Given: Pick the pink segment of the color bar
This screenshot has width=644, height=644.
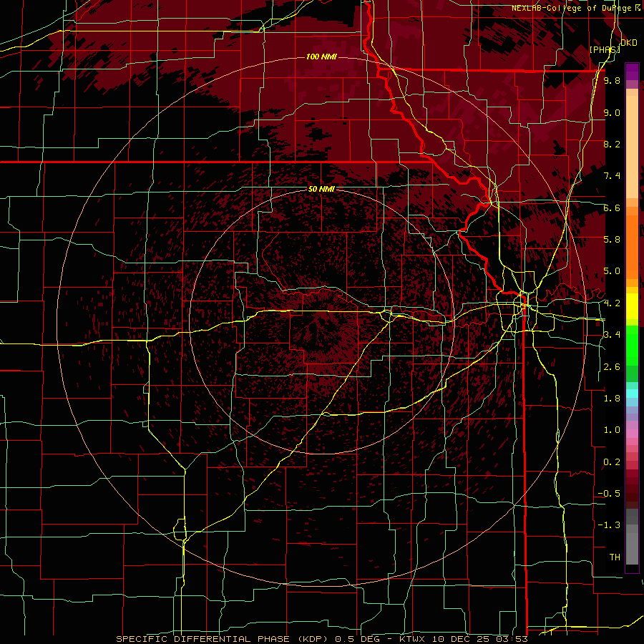Looking at the screenshot, I should click(x=632, y=434).
